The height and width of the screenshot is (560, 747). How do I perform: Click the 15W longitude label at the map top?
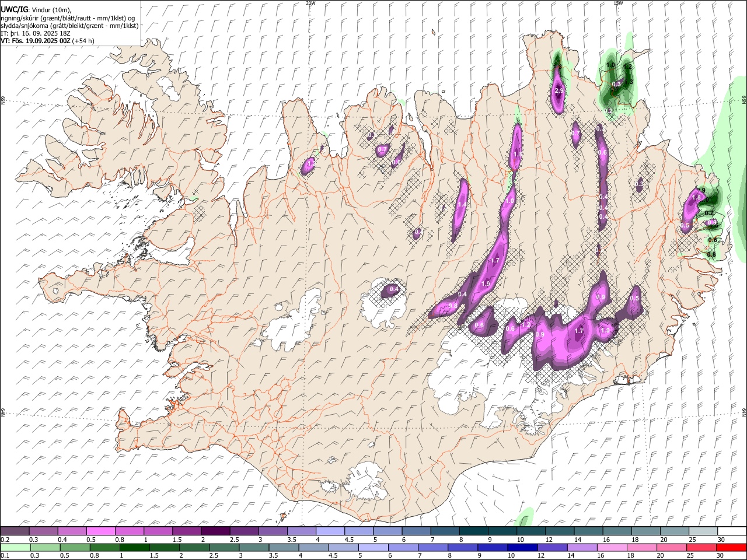click(618, 3)
